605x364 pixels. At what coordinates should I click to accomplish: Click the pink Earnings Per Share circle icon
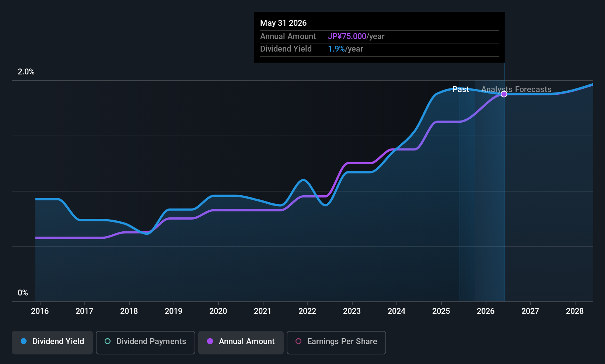click(298, 341)
